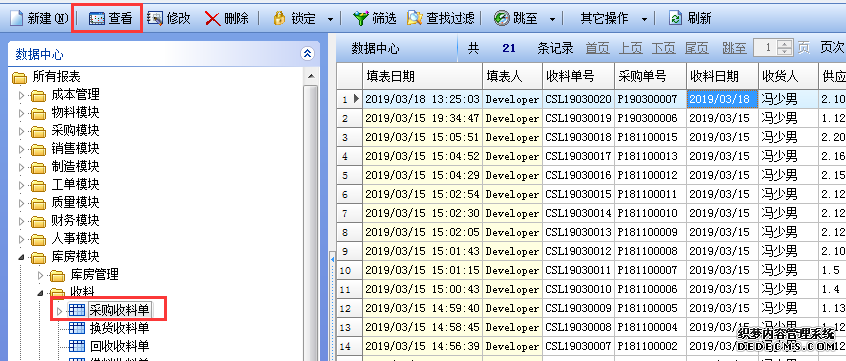This screenshot has height=361, width=846.
Task: Open the dropdown arrow next to 锁定
Action: click(330, 19)
